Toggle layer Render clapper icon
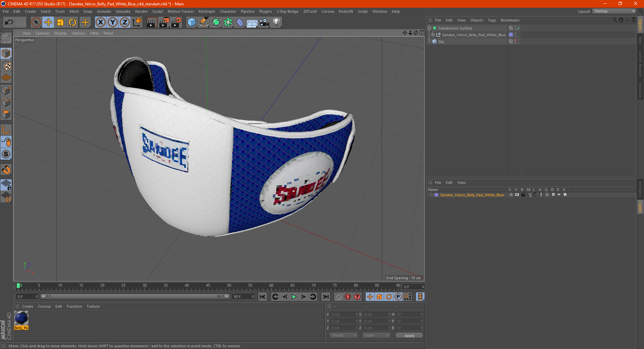Image resolution: width=644 pixels, height=349 pixels. click(523, 195)
